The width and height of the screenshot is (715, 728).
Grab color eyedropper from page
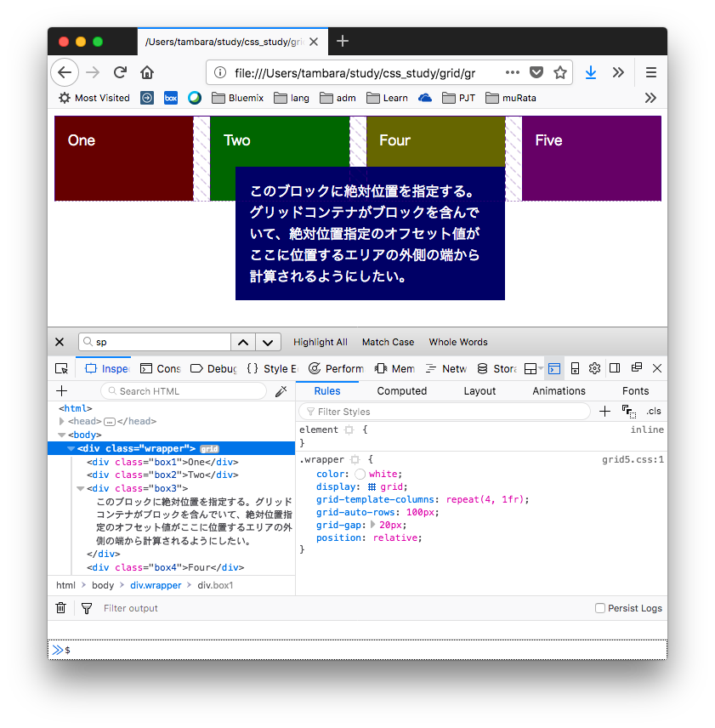(281, 391)
